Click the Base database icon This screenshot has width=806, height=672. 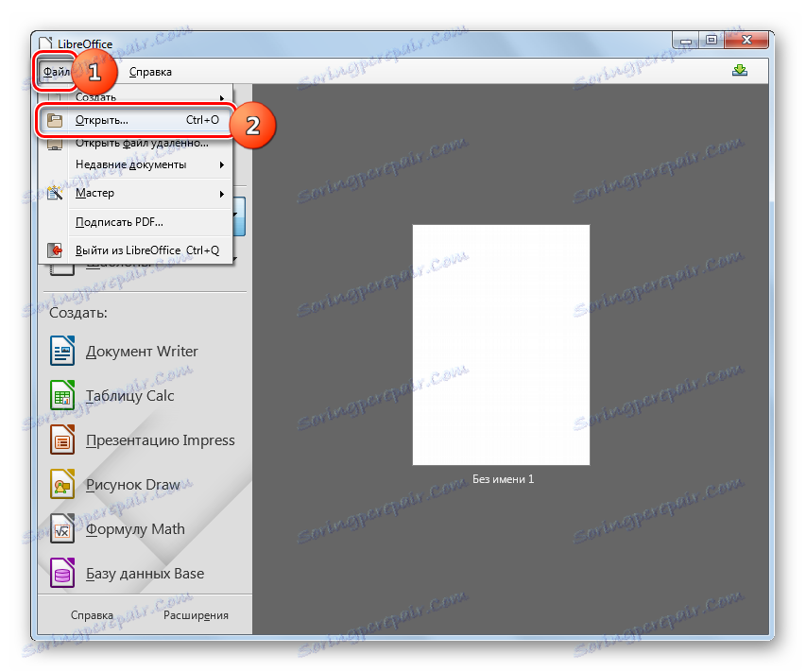coord(62,573)
